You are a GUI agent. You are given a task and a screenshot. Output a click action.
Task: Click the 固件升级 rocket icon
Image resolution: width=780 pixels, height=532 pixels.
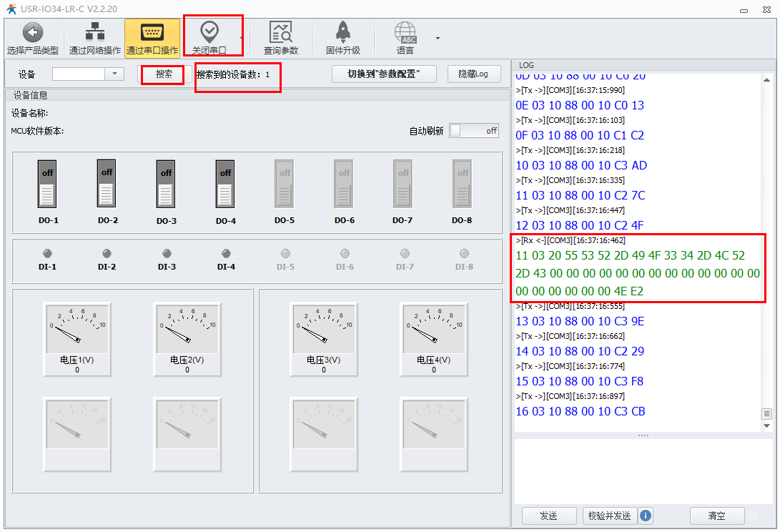point(342,32)
